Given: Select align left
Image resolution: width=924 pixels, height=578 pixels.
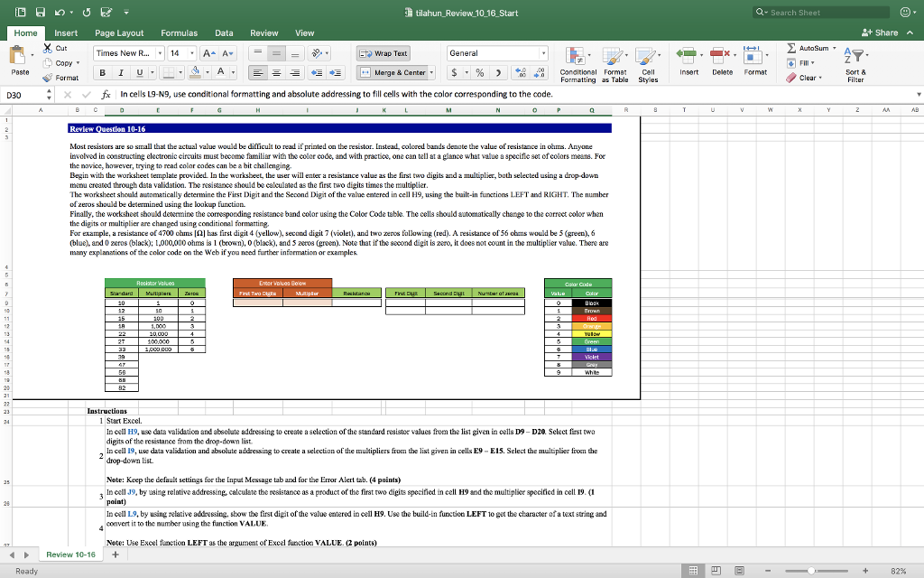Looking at the screenshot, I should pyautogui.click(x=257, y=72).
